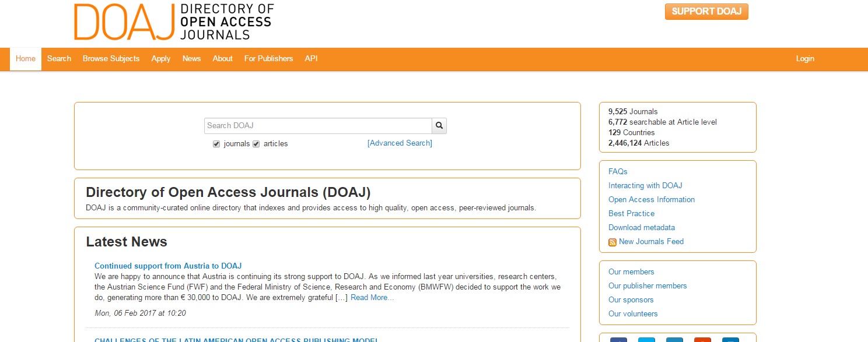Click the orange RSS feed icon
Viewport: 868px width, 342px height.
point(612,242)
